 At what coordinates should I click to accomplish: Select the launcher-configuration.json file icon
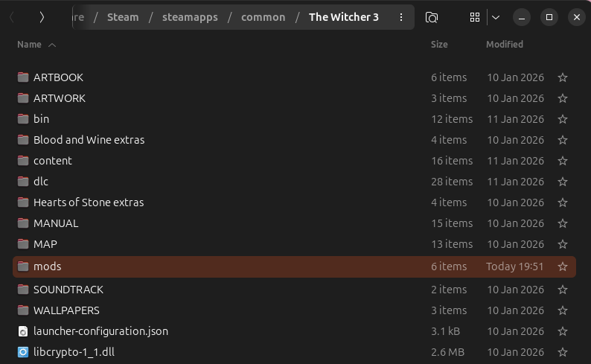[23, 331]
